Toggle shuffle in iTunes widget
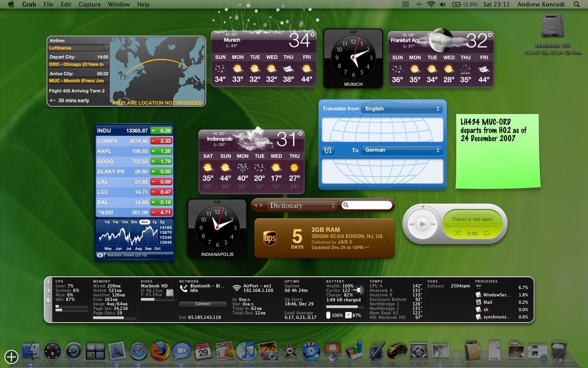Screen dimensions: 588x368 coord(457,233)
